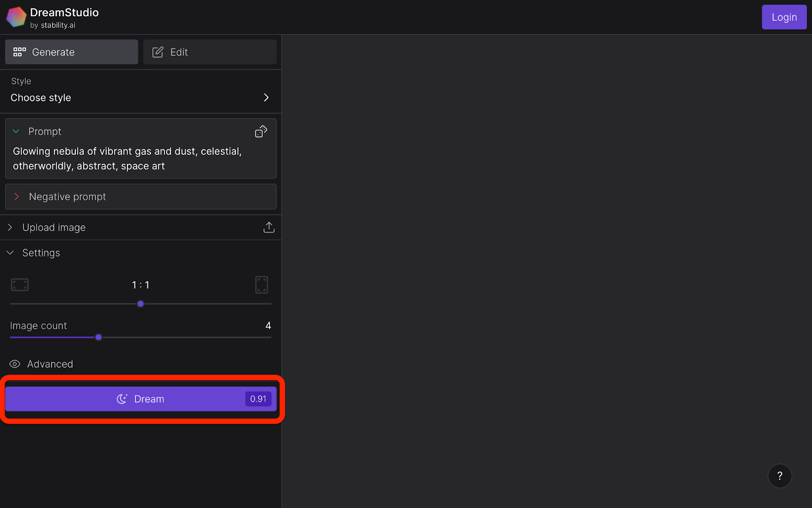Viewport: 812px width, 508px height.
Task: Switch to the Generate tab
Action: pyautogui.click(x=72, y=52)
